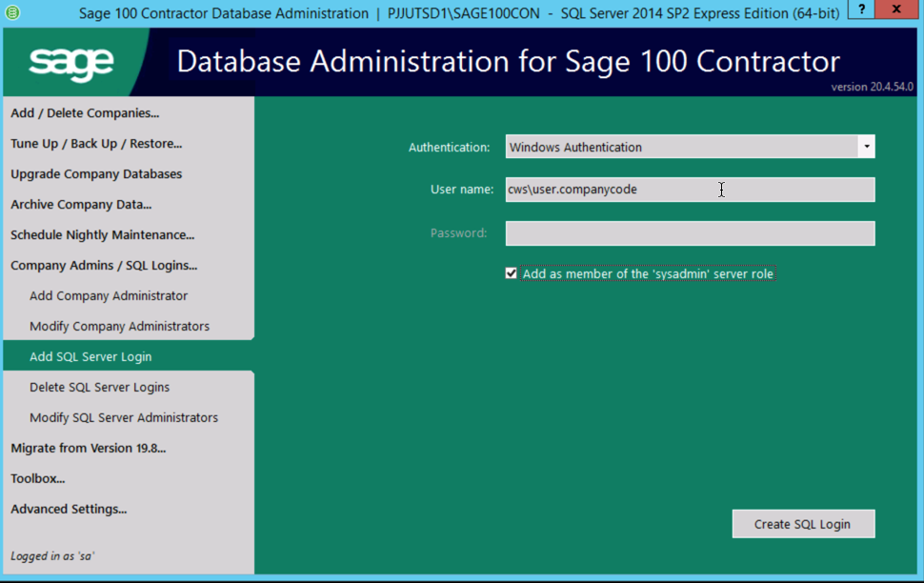The width and height of the screenshot is (924, 583).
Task: Click the Sage logo in the header
Action: [x=71, y=64]
